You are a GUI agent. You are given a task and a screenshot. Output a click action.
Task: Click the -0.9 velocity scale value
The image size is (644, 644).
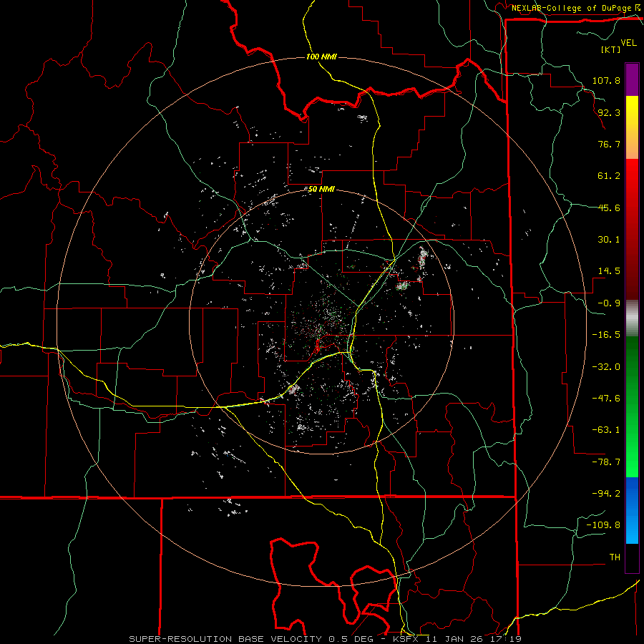[609, 303]
